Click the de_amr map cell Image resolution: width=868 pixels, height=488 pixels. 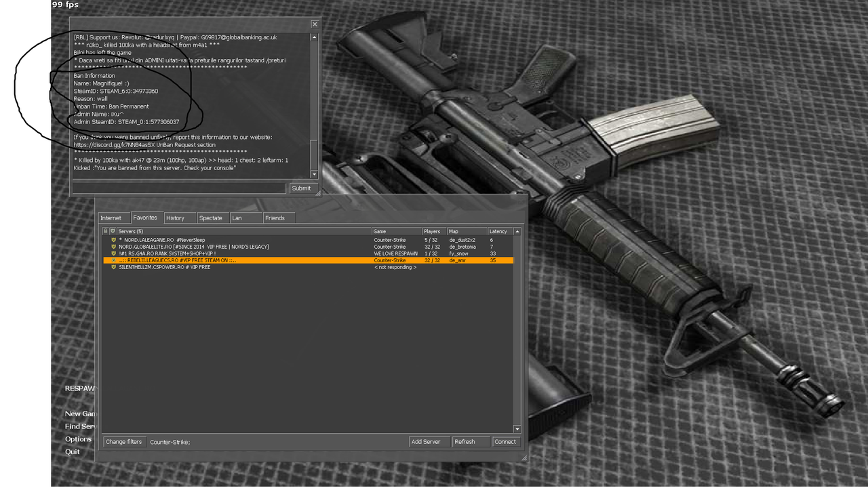[x=457, y=260]
